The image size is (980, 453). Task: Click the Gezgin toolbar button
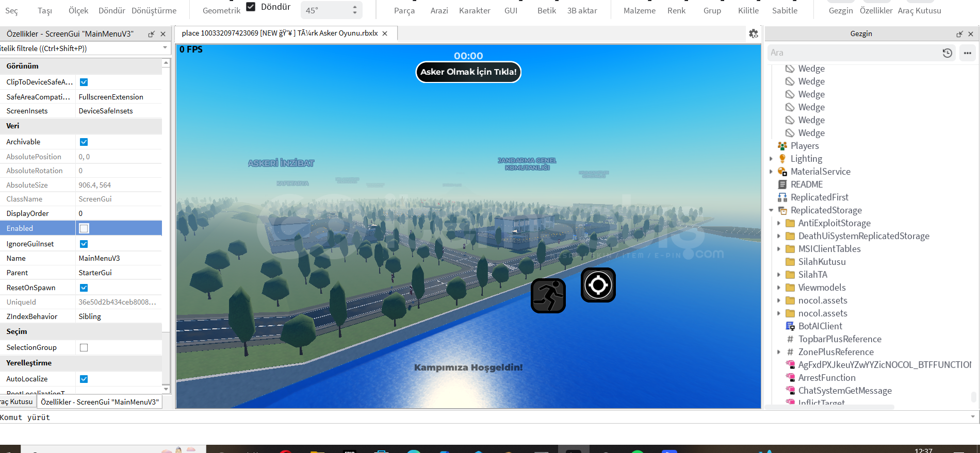(841, 10)
